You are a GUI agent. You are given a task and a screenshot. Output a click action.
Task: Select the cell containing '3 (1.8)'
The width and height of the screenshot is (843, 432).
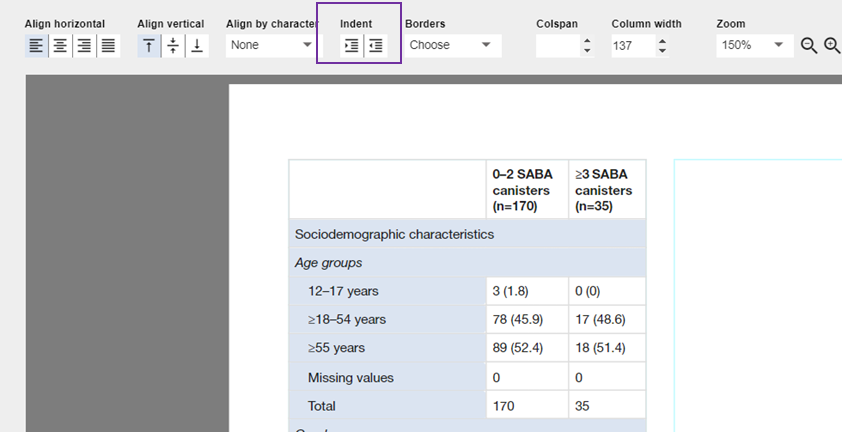(x=527, y=291)
